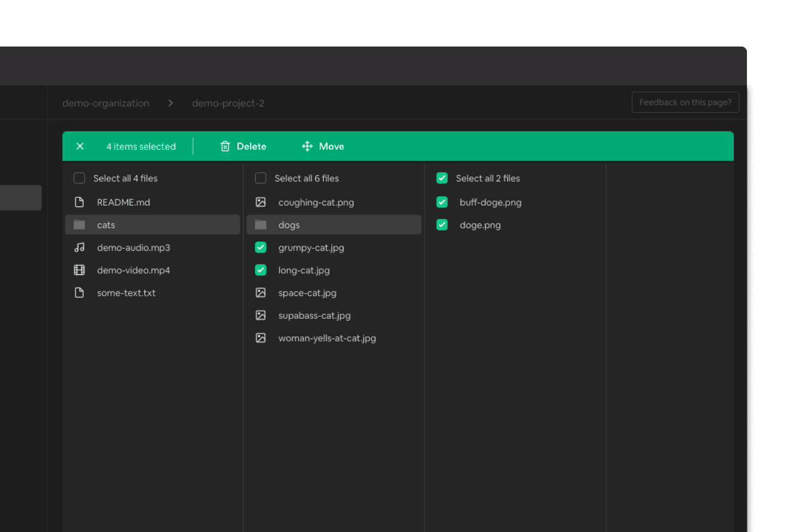The width and height of the screenshot is (809, 532).
Task: Open the cats folder
Action: [106, 224]
